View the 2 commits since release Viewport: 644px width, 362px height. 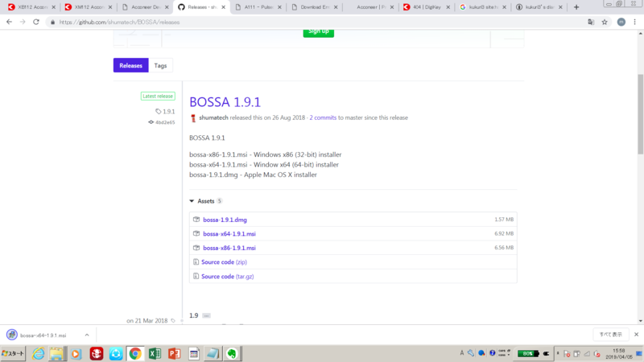(323, 117)
